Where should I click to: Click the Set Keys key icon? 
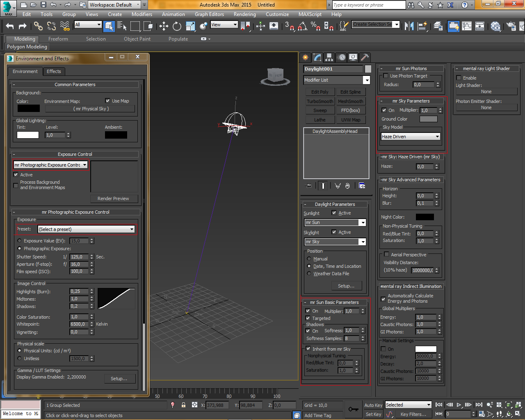(354, 409)
